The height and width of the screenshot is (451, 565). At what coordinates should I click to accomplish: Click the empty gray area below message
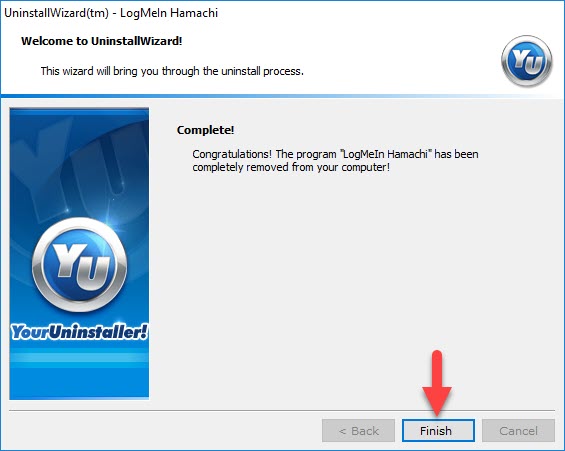tap(353, 288)
